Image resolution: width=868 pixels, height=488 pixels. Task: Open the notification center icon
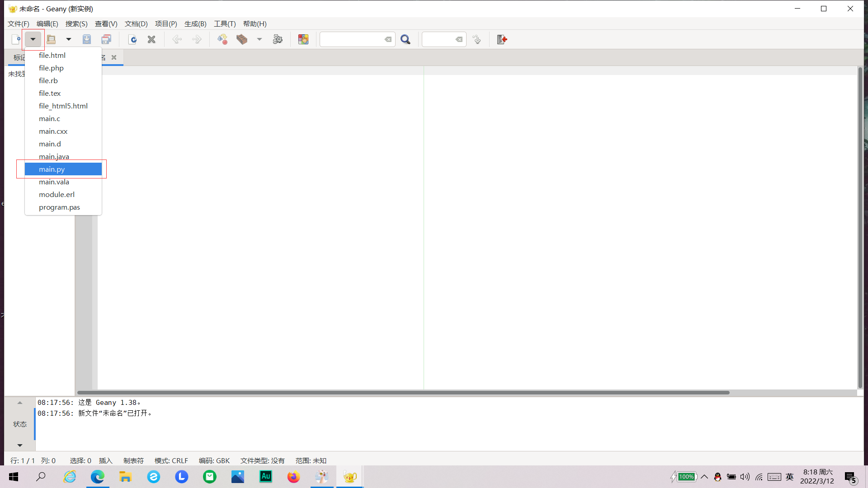click(851, 477)
